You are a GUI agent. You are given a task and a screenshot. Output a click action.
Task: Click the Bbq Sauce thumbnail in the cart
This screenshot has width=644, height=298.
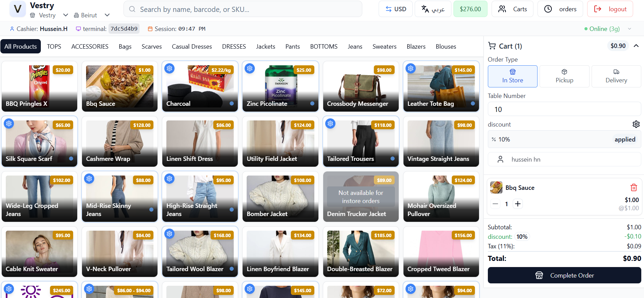click(x=496, y=187)
